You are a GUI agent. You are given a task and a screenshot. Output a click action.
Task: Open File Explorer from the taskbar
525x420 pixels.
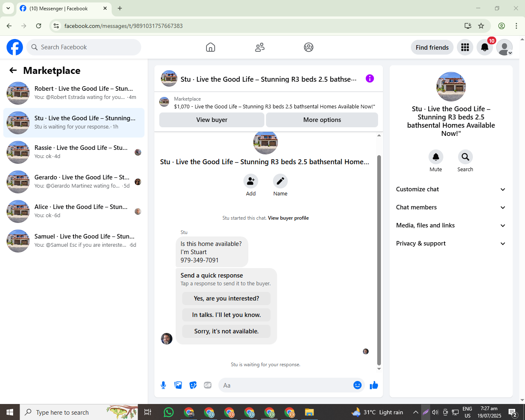pyautogui.click(x=309, y=412)
